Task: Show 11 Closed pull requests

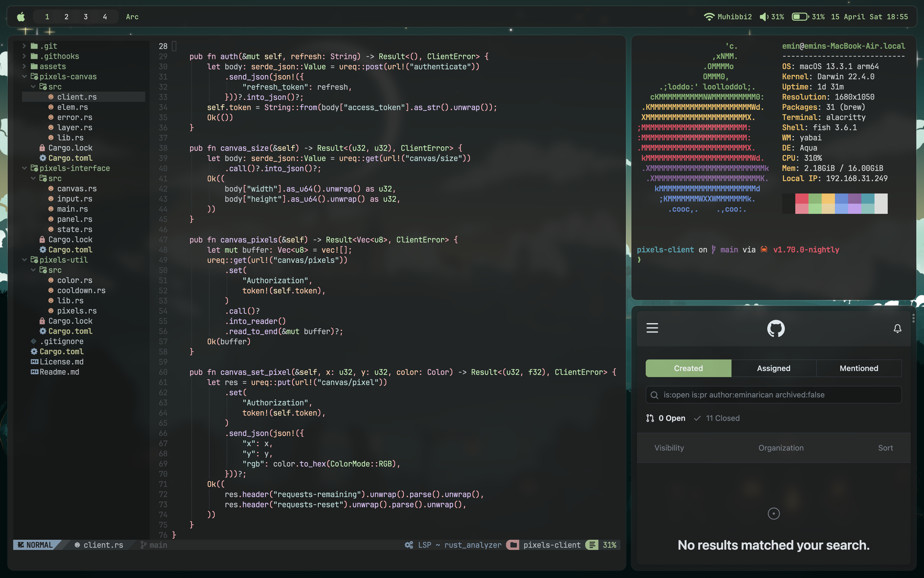Action: point(717,418)
